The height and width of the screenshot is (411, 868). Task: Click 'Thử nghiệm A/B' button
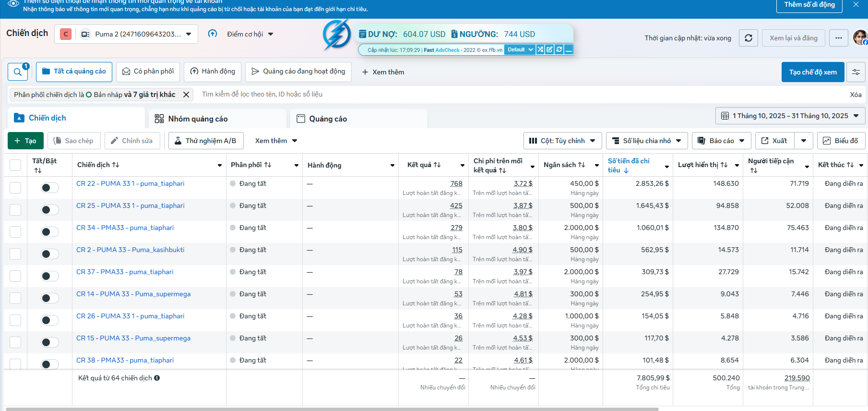point(206,141)
